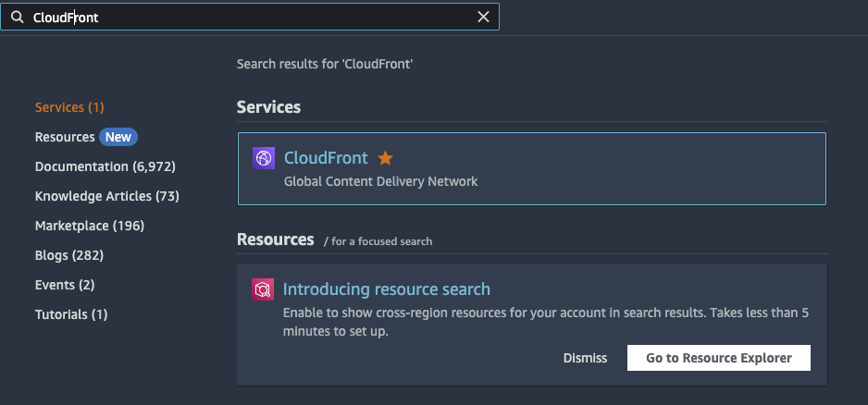Select Services (1) filter
Viewport: 868px width, 405px height.
tap(69, 107)
